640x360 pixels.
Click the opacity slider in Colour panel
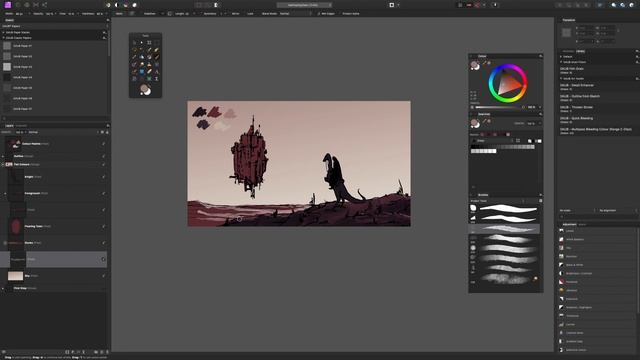(499, 107)
